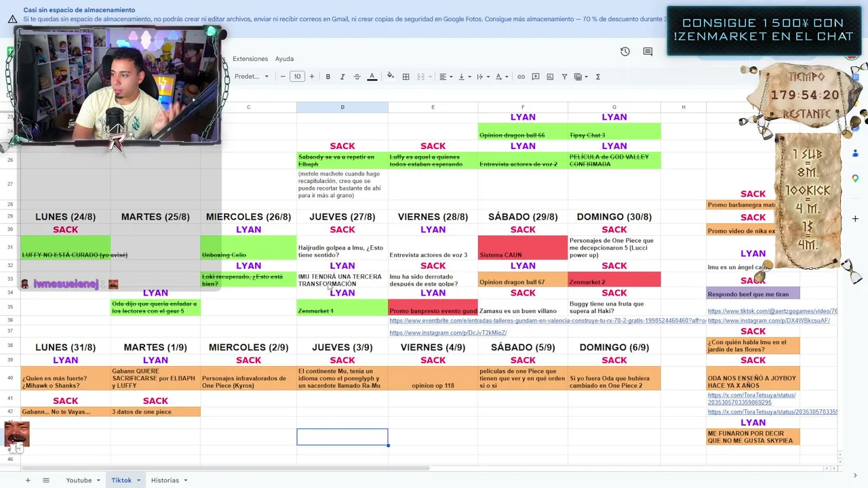Viewport: 868px width, 488px height.
Task: Switch to the Youtube sheet tab
Action: (x=79, y=481)
